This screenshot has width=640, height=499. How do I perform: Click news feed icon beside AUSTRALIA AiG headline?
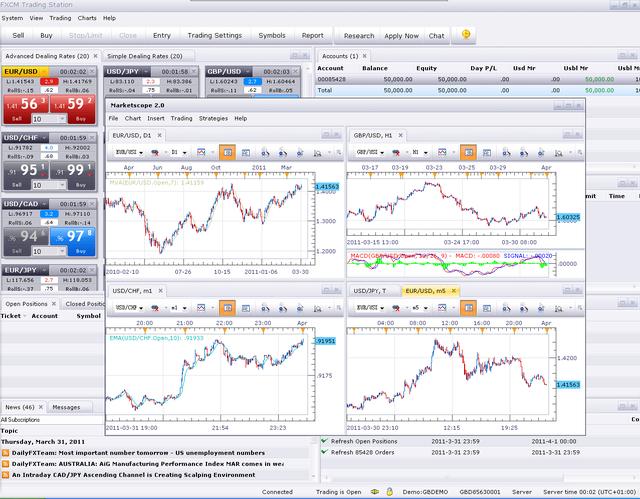coord(5,464)
